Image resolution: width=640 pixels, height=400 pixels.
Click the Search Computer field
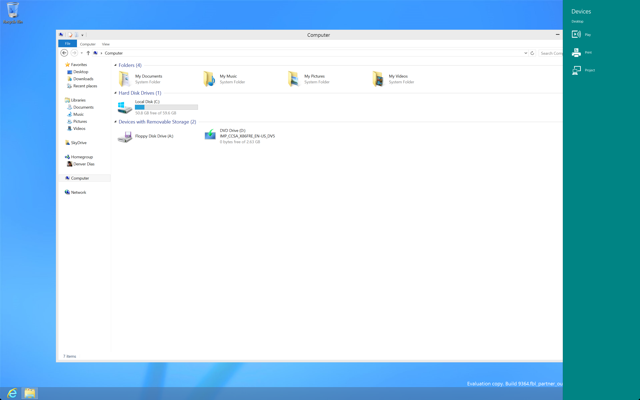pos(551,53)
